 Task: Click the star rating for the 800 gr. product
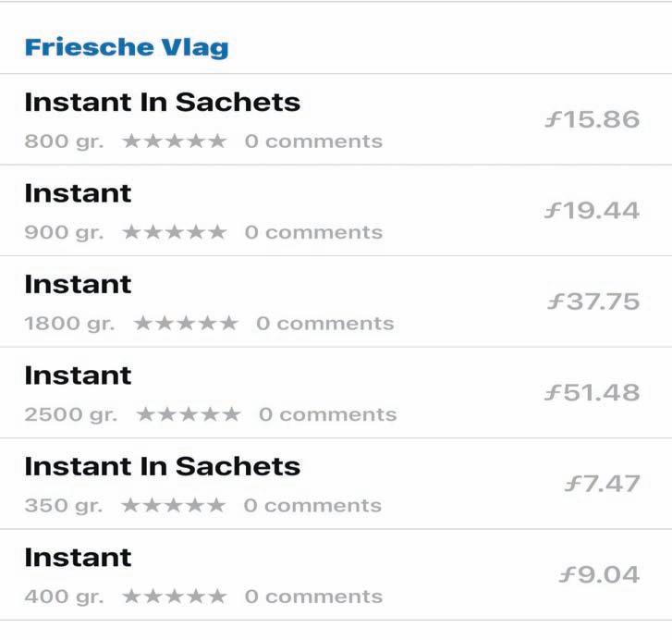(175, 141)
